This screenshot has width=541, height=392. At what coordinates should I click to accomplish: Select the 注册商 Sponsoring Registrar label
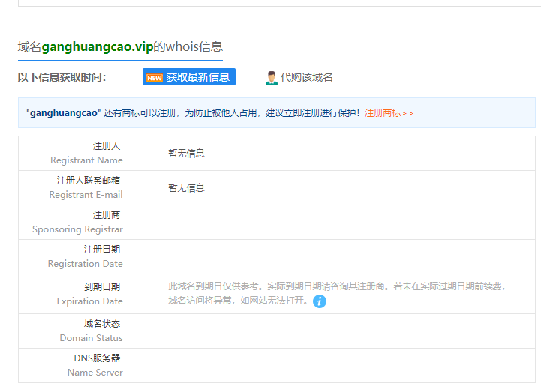[79, 222]
